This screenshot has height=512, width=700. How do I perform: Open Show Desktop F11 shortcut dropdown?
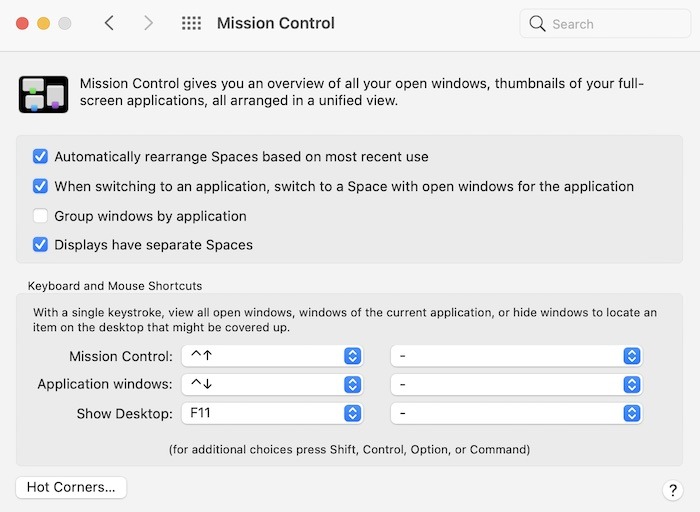[272, 413]
